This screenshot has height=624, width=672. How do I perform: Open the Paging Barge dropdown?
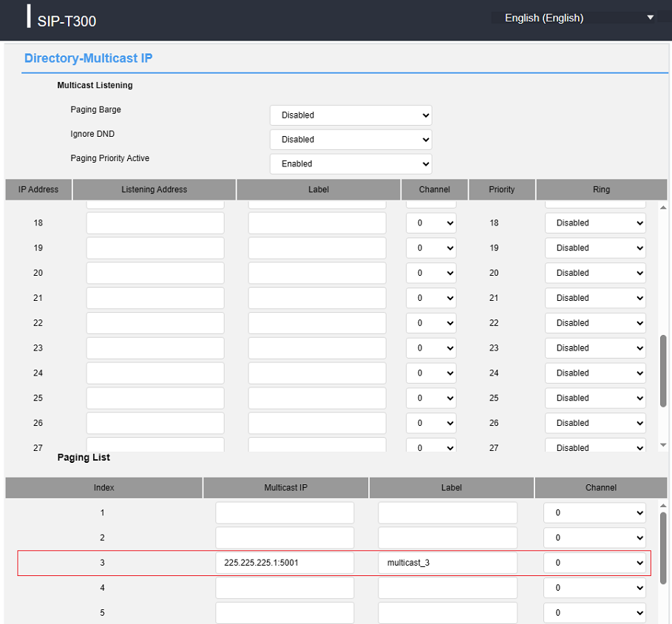(350, 115)
